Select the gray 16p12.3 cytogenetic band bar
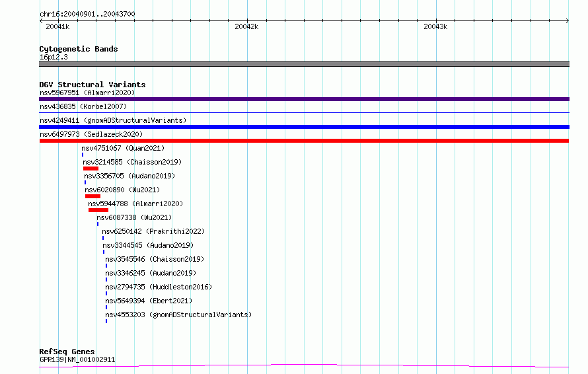 [304, 64]
